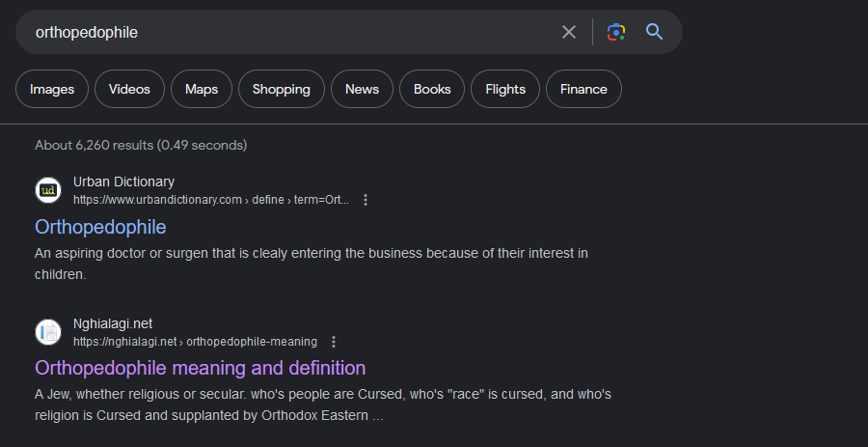Click the Nghialagi.net favicon
868x447 pixels.
click(x=48, y=332)
